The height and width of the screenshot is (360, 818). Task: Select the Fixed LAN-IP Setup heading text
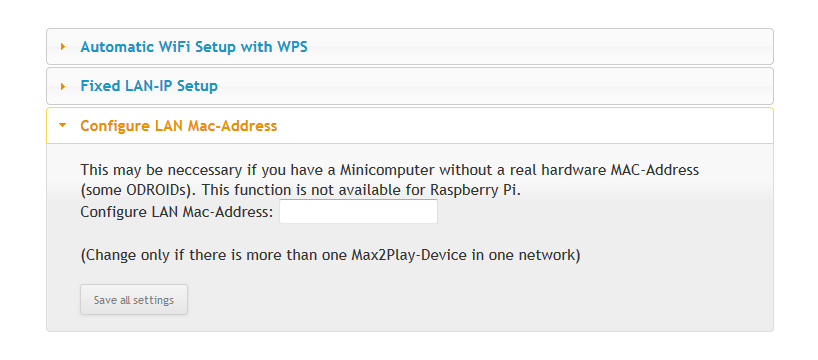coord(149,86)
